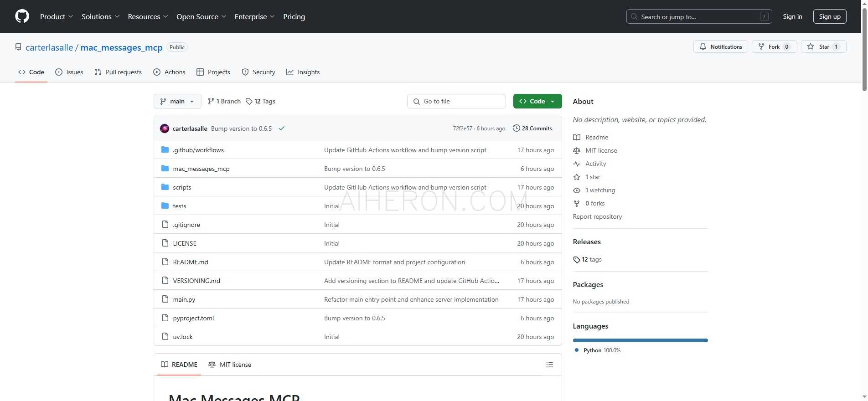
Task: Select the README tab below file list
Action: click(179, 365)
